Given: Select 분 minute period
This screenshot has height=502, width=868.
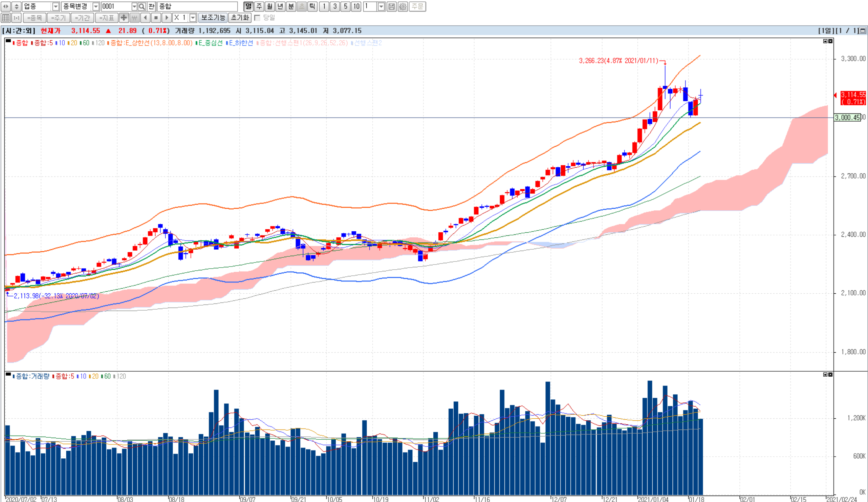Looking at the screenshot, I should (291, 6).
